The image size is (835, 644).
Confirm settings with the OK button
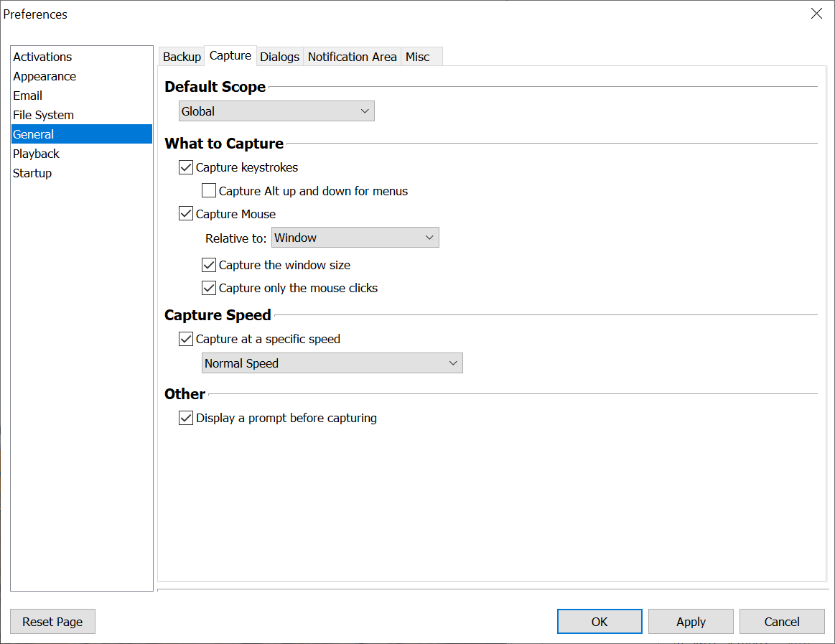(600, 622)
